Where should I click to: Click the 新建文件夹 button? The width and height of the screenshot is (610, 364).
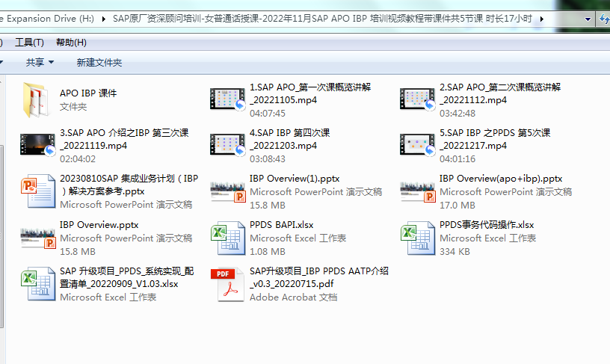(x=99, y=63)
